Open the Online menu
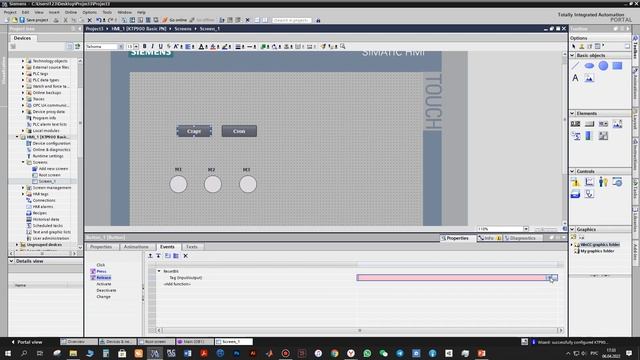 [x=71, y=12]
